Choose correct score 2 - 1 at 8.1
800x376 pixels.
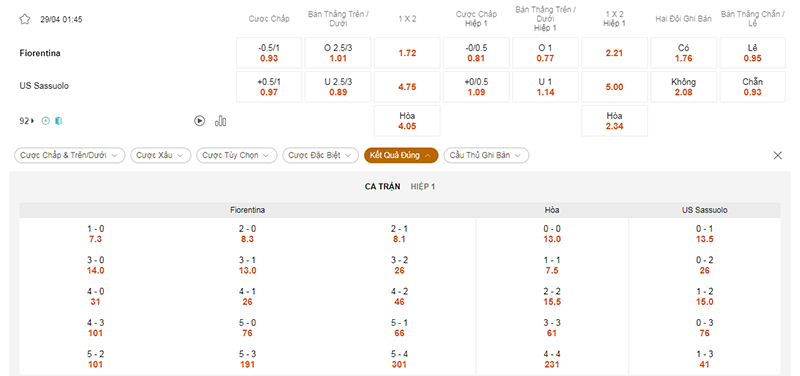click(399, 234)
